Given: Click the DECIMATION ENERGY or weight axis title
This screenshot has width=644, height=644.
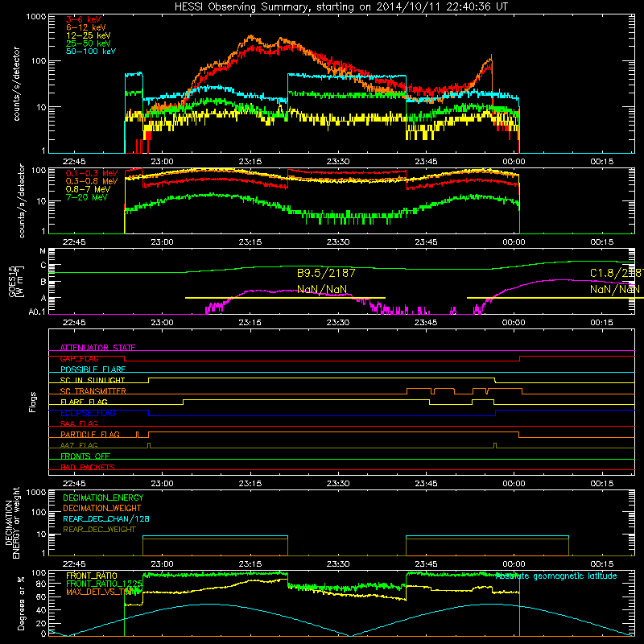Looking at the screenshot, I should (x=12, y=522).
